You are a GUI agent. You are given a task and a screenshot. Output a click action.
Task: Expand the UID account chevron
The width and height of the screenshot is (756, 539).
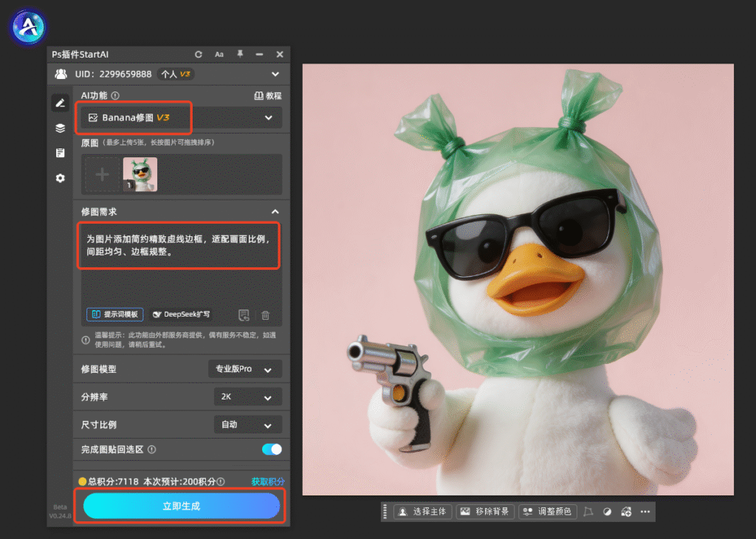(275, 75)
